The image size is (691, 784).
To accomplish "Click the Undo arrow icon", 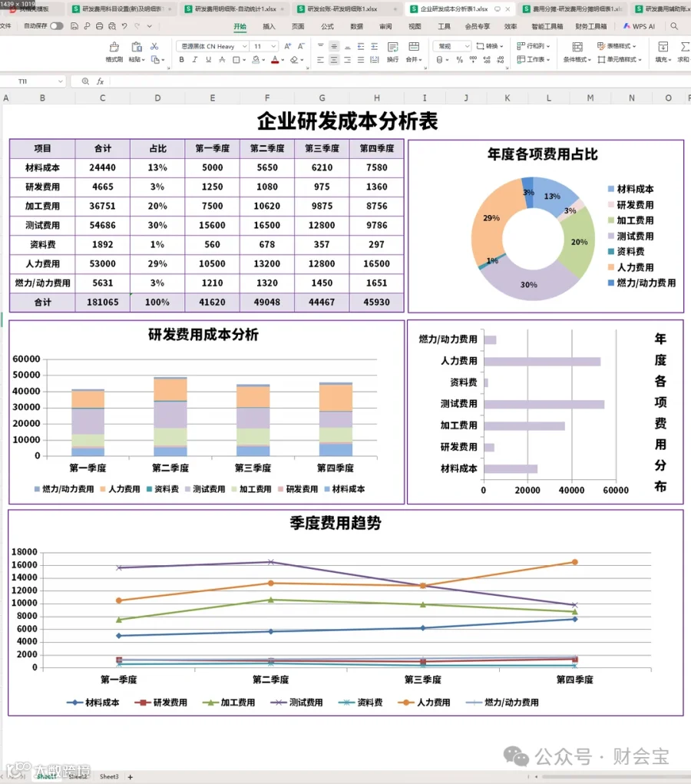I will coord(124,26).
